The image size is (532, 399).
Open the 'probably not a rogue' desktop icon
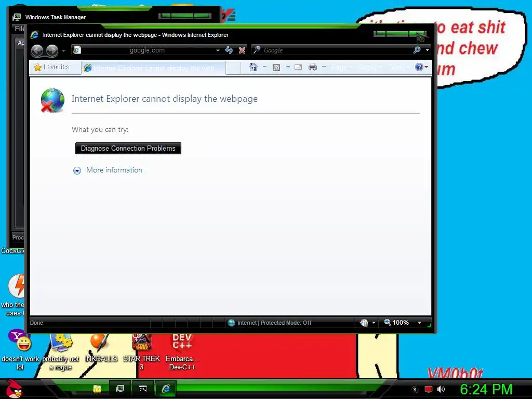(x=60, y=353)
